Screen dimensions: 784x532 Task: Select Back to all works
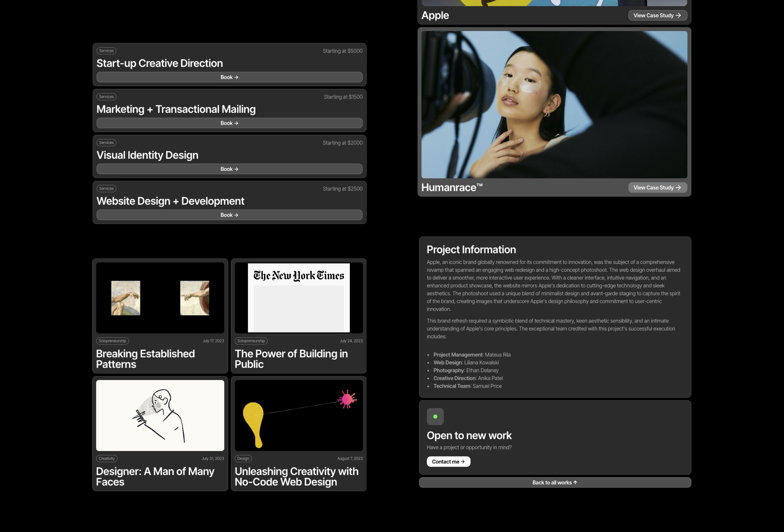tap(555, 482)
